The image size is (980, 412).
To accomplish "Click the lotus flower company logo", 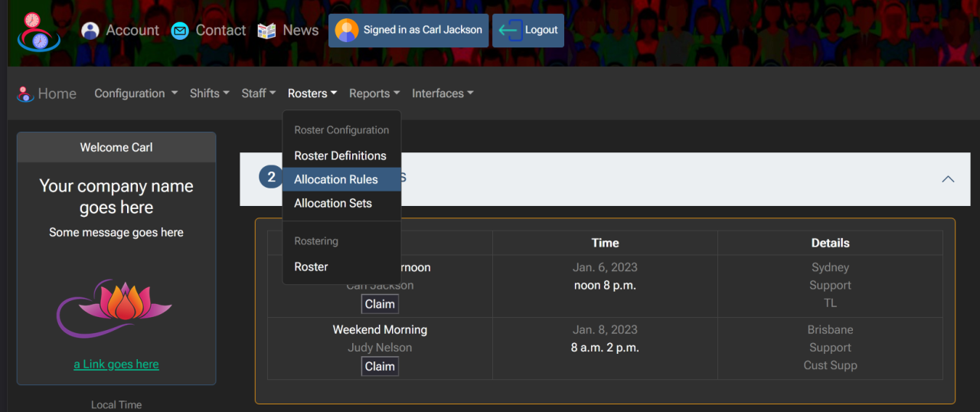I will pos(116,307).
